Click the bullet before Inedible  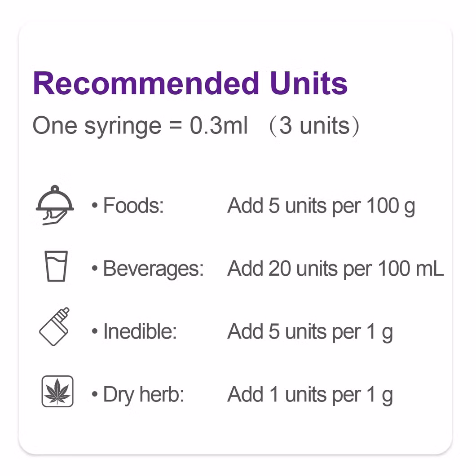pyautogui.click(x=95, y=331)
